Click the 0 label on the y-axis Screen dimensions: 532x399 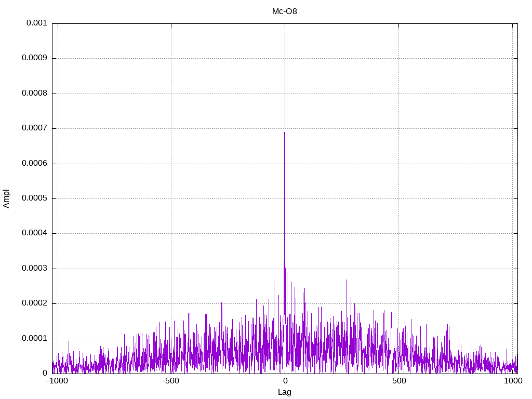(x=45, y=373)
